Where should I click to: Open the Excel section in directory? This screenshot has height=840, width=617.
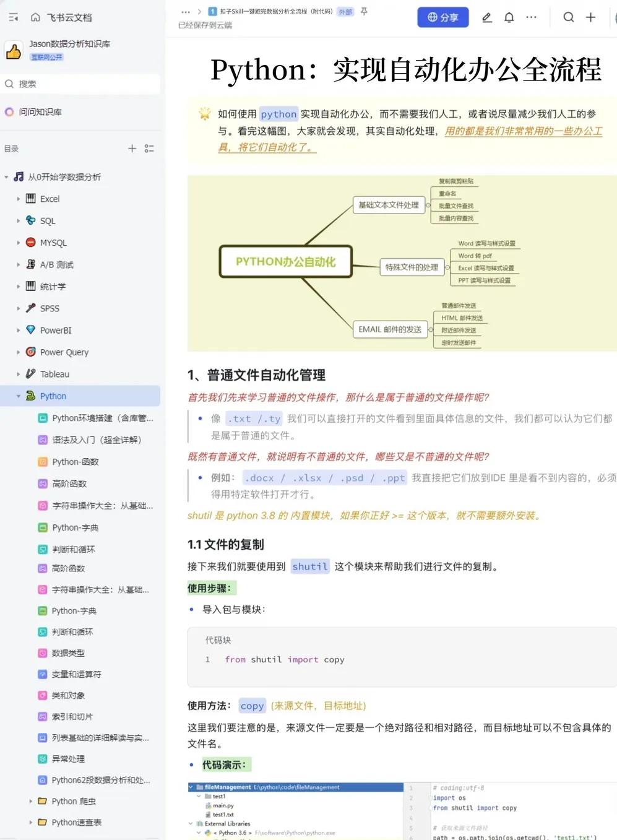coord(50,199)
